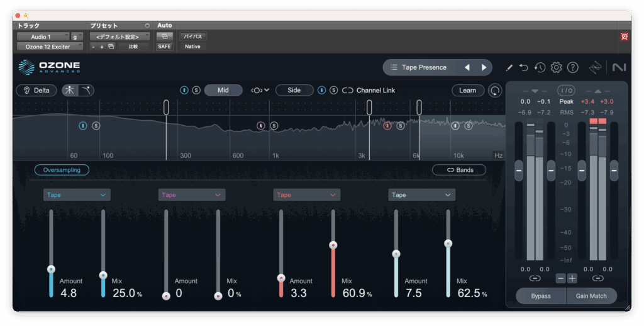Click the pencil edit icon
This screenshot has height=326, width=644.
pyautogui.click(x=509, y=67)
